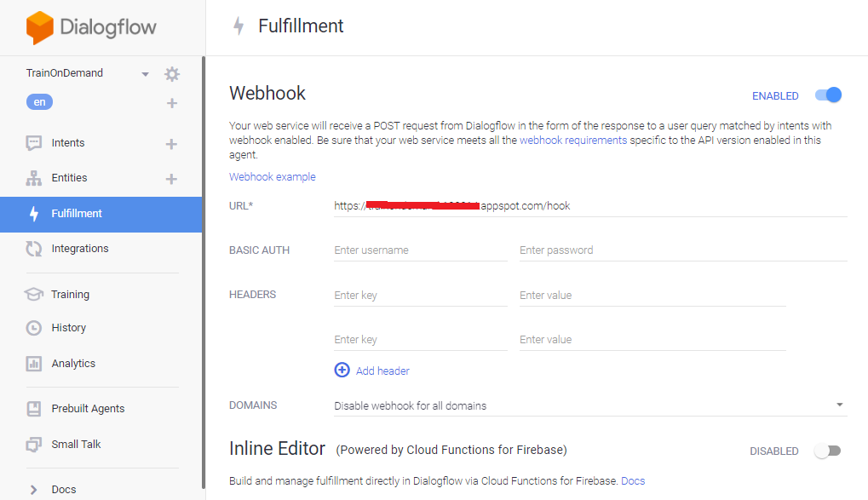The height and width of the screenshot is (500, 868).
Task: Click the DISABLED label beside Inline Editor
Action: (774, 451)
